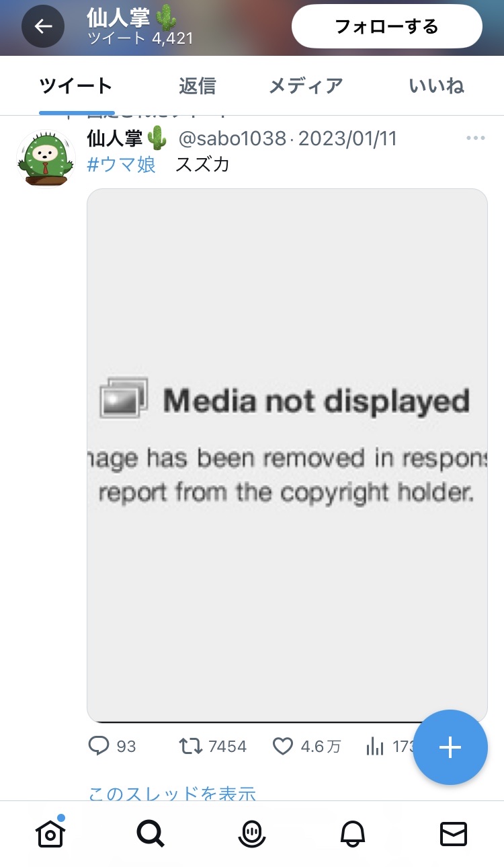The height and width of the screenshot is (867, 504).
Task: Open direct messages envelope icon
Action: click(454, 834)
